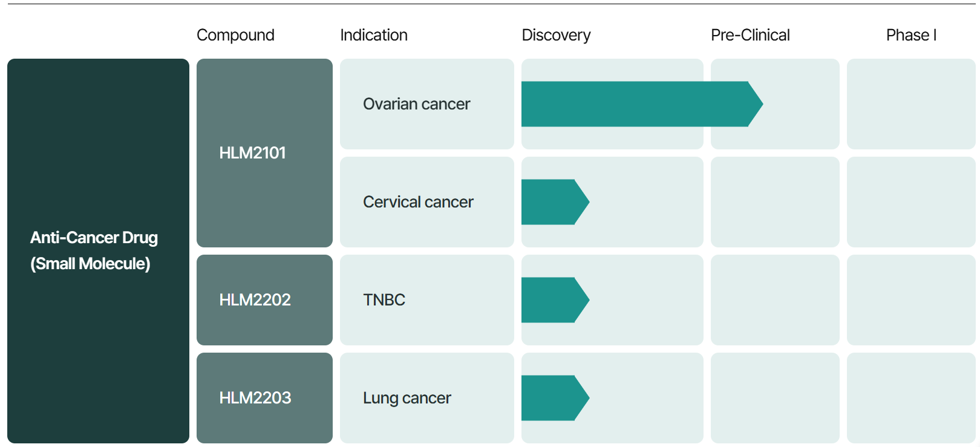Click the Phase I column header
Viewport: 980px width, 447px height.
pos(911,35)
